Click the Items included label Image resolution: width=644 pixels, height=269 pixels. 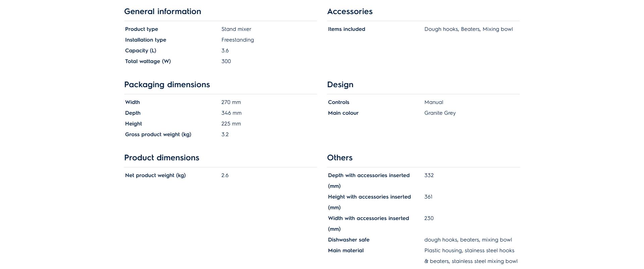pos(346,29)
